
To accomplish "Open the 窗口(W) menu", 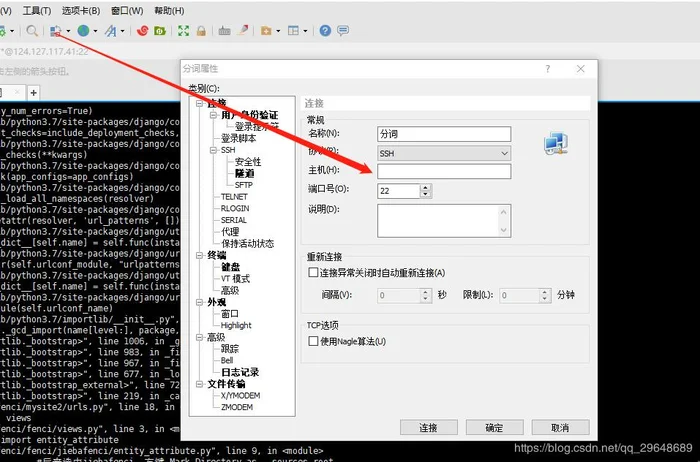I will click(x=127, y=9).
